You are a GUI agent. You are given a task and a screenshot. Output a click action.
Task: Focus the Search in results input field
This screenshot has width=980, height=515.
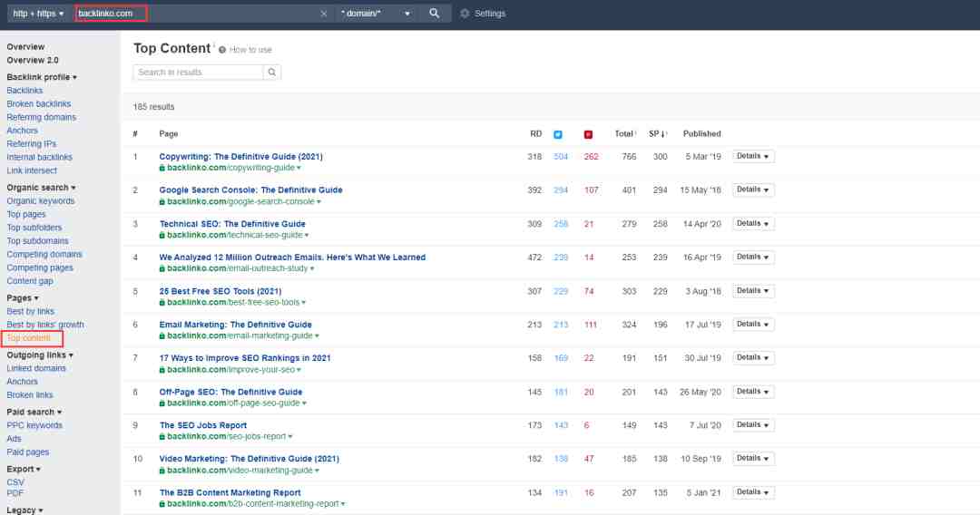(198, 73)
